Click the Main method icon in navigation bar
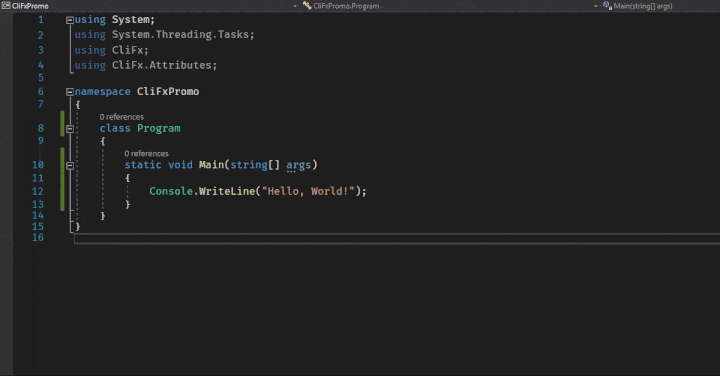Viewport: 720px width, 376px height. [x=608, y=6]
